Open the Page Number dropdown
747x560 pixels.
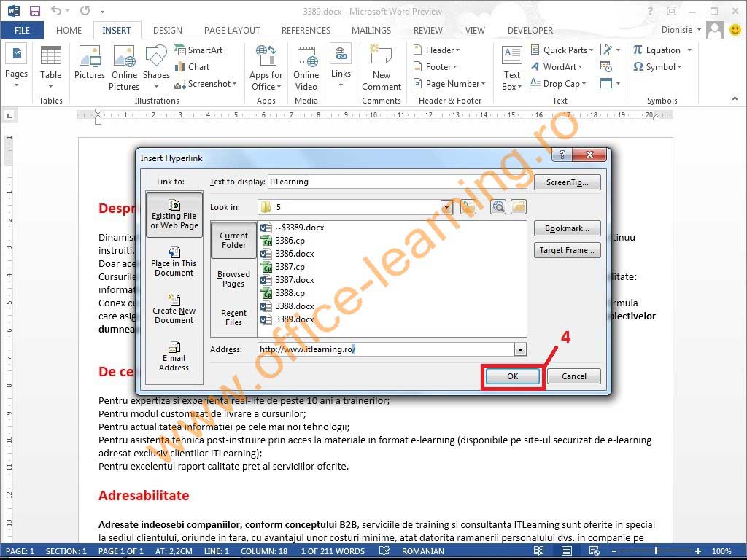pos(449,84)
